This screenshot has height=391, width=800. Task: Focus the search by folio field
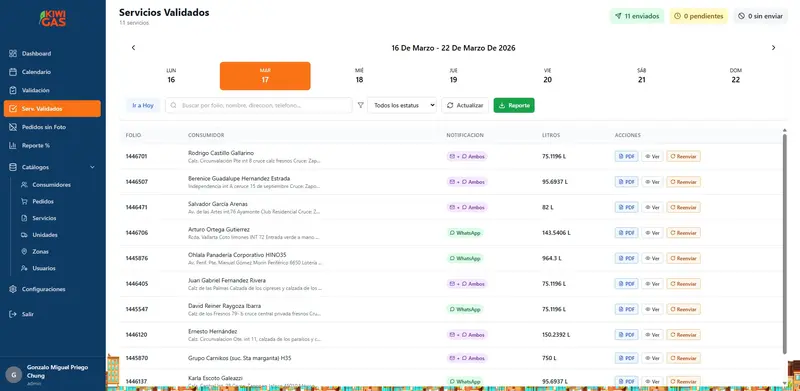click(259, 105)
